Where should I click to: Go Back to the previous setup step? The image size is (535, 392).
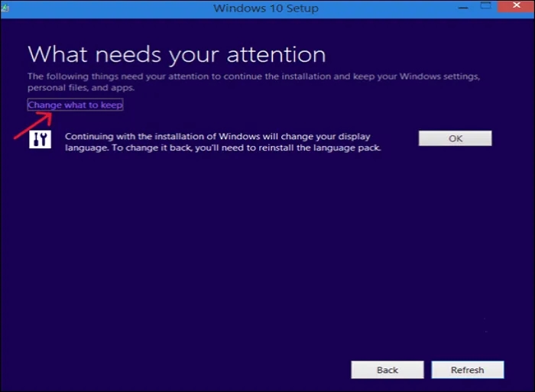click(387, 370)
